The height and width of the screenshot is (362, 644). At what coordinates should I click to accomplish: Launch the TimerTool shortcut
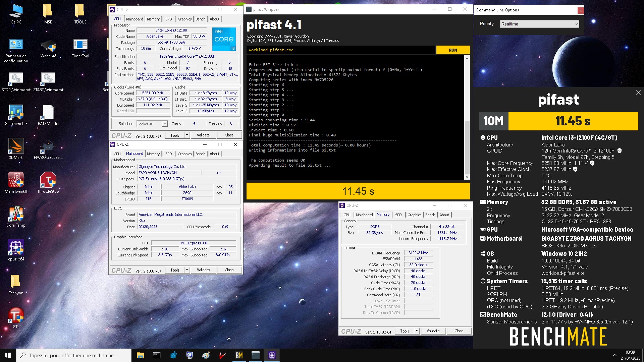click(x=80, y=48)
